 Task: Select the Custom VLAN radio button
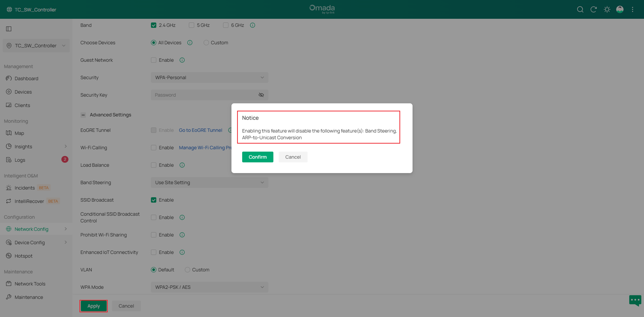[187, 270]
